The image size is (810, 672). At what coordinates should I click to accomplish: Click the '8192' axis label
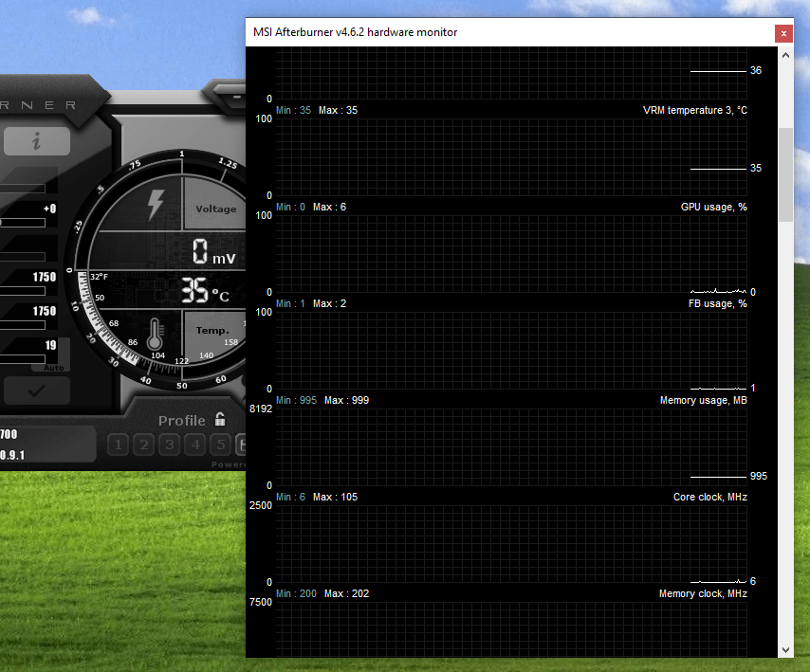point(260,409)
